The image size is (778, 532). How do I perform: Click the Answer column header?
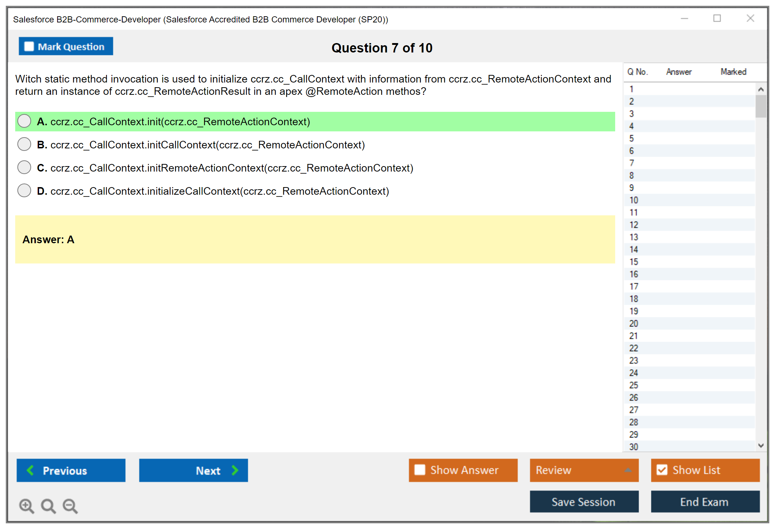click(x=678, y=72)
